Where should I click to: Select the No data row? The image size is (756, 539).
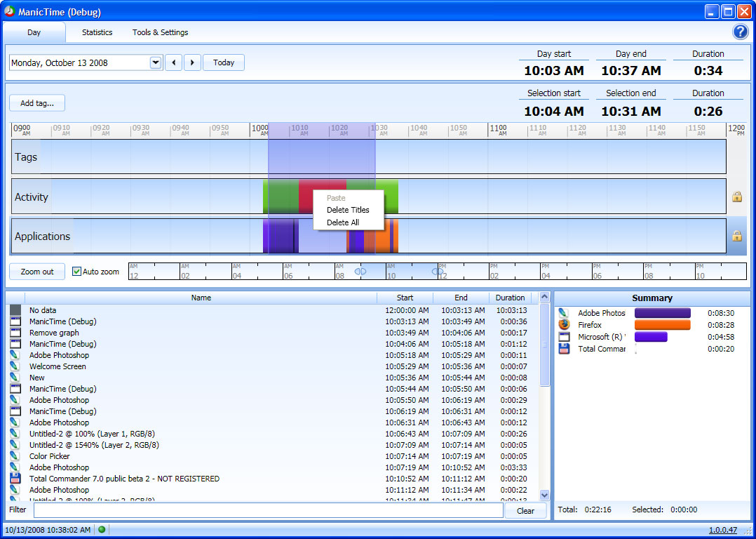tap(273, 310)
